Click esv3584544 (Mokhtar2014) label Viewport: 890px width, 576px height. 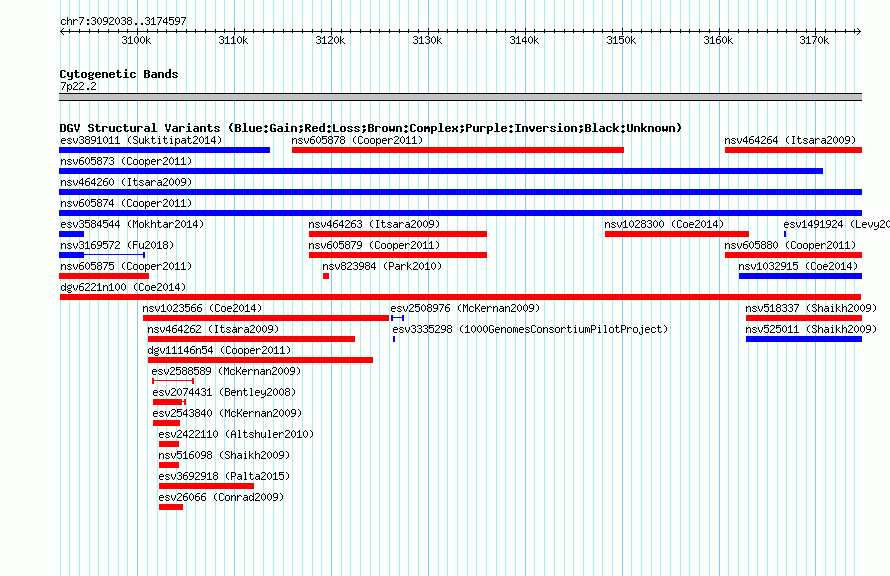[x=132, y=224]
